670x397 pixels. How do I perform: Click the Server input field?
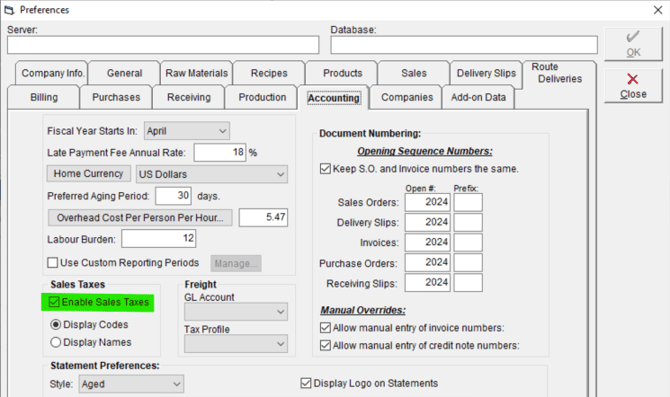(x=163, y=45)
